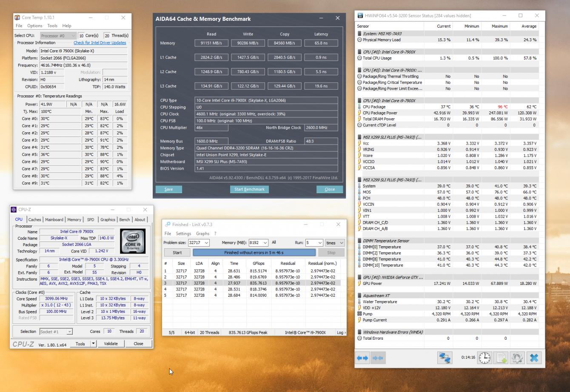
Task: Click thermometer icon beside CPU Package row
Action: pyautogui.click(x=359, y=107)
